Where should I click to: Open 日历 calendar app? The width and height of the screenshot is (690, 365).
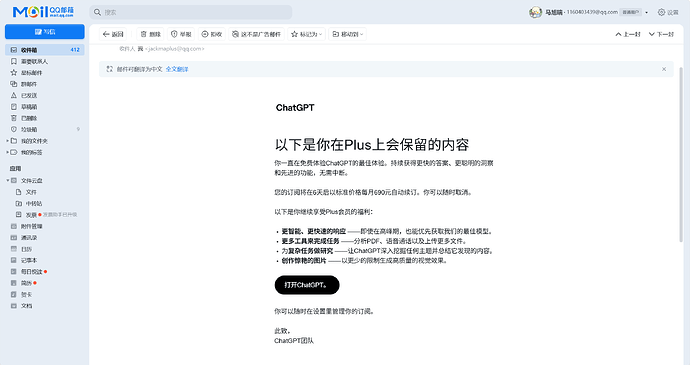point(26,249)
